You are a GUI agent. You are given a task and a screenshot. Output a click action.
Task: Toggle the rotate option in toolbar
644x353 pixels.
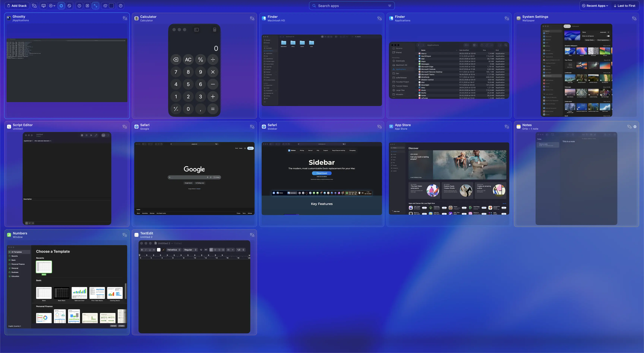tap(70, 6)
